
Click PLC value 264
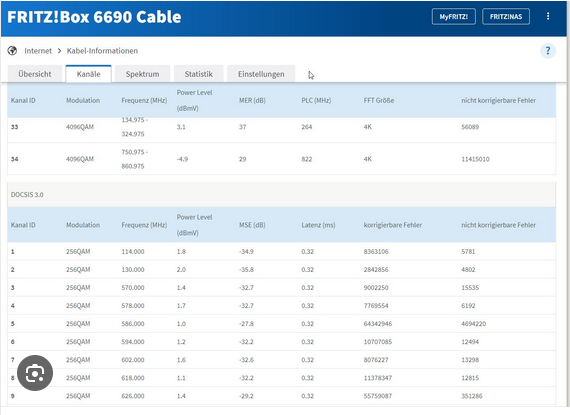tap(307, 127)
